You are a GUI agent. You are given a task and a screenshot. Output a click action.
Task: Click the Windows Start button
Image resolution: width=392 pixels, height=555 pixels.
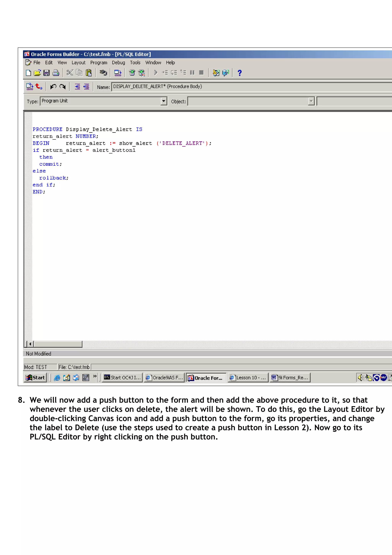click(35, 378)
